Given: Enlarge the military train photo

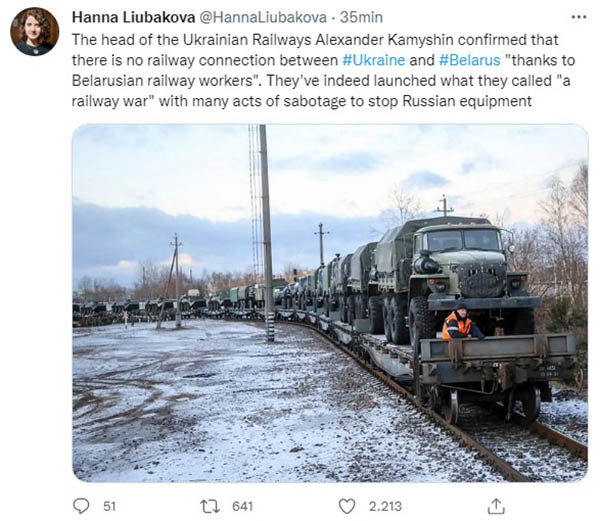Looking at the screenshot, I should coord(330,303).
